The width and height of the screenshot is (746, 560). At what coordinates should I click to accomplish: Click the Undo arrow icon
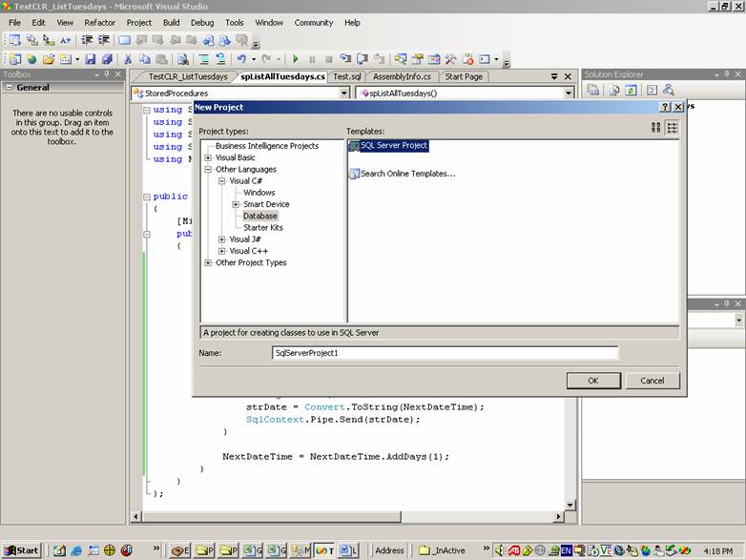pos(241,59)
